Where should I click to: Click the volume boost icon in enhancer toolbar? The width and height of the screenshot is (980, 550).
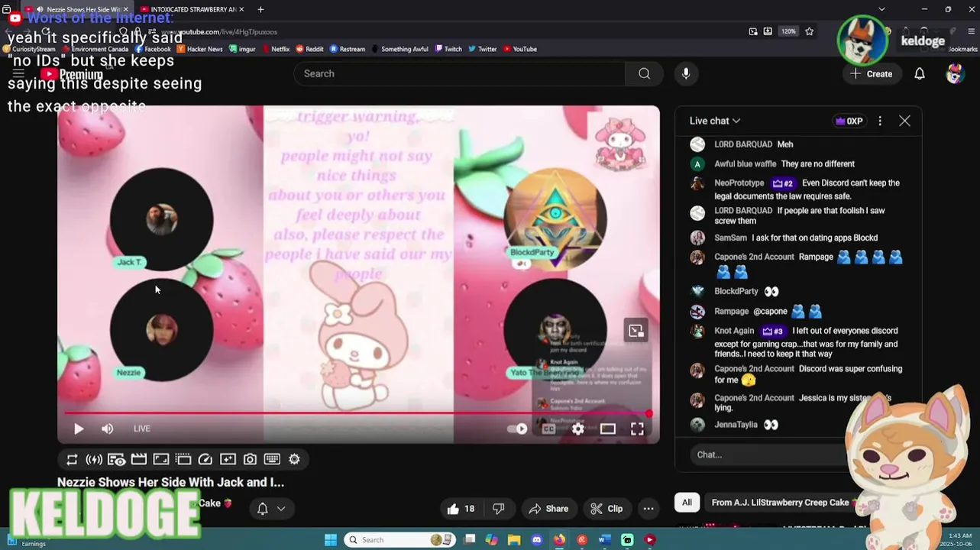[94, 459]
